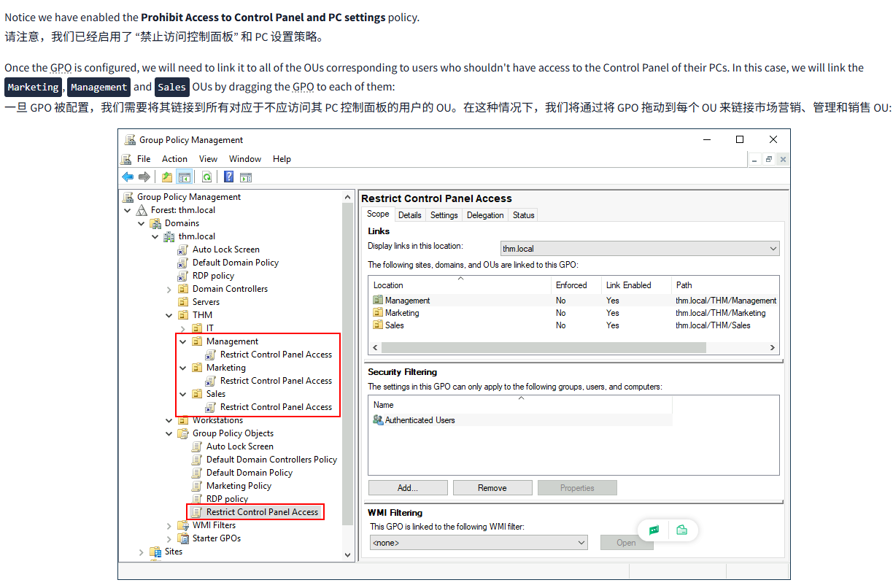
Task: Click the Forest: thm.local triangle icon
Action: (142, 210)
